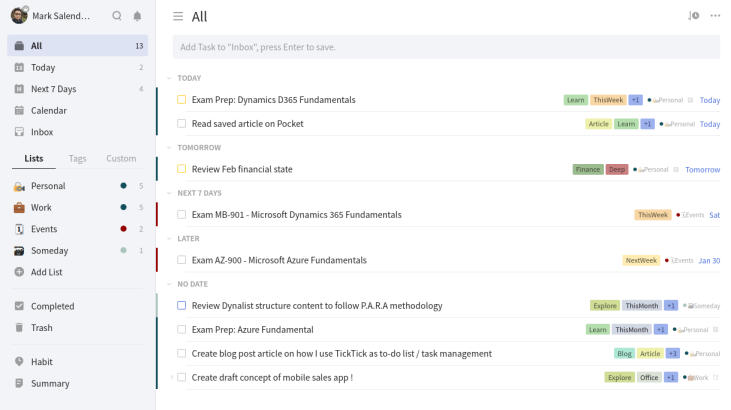This screenshot has width=731, height=410.
Task: Open the Habit section
Action: tap(41, 361)
